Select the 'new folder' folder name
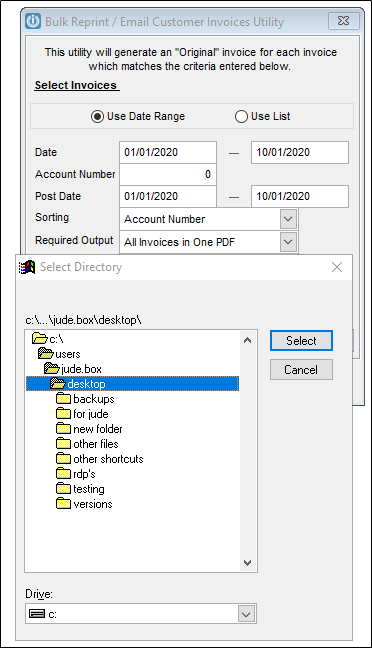The image size is (372, 648). pyautogui.click(x=98, y=429)
